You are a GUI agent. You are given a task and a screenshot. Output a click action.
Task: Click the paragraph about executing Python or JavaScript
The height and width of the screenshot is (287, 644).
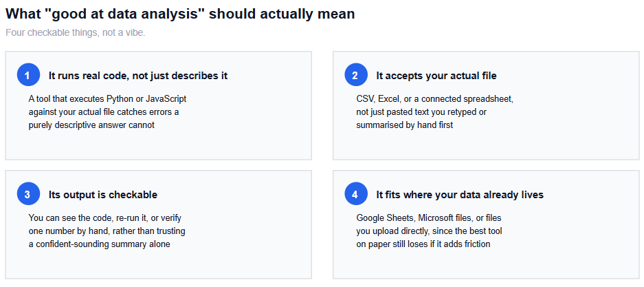click(108, 112)
